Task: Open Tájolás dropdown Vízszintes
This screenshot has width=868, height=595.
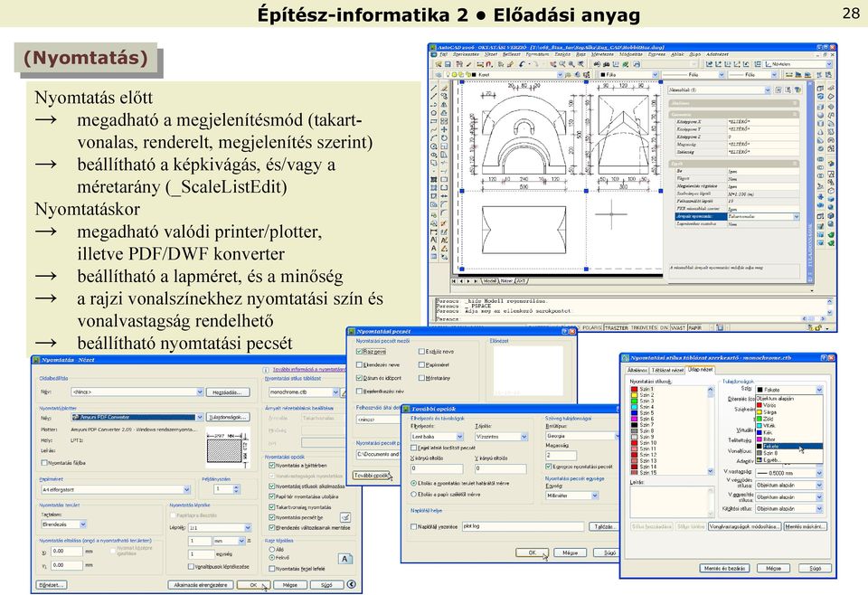Action: coord(524,437)
